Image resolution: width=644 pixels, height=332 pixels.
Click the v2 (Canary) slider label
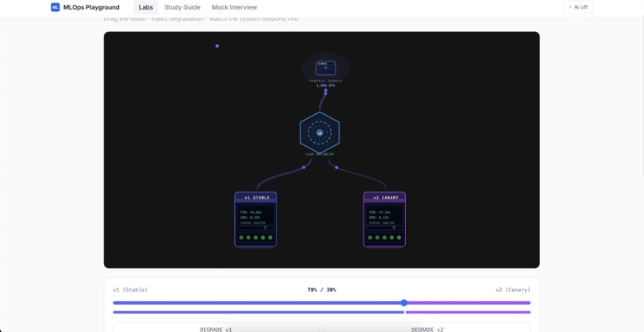[513, 290]
